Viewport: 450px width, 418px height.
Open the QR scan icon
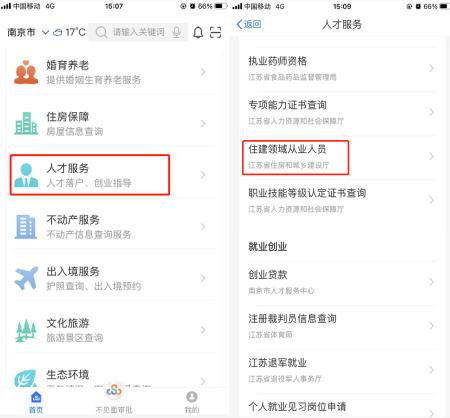pyautogui.click(x=216, y=32)
